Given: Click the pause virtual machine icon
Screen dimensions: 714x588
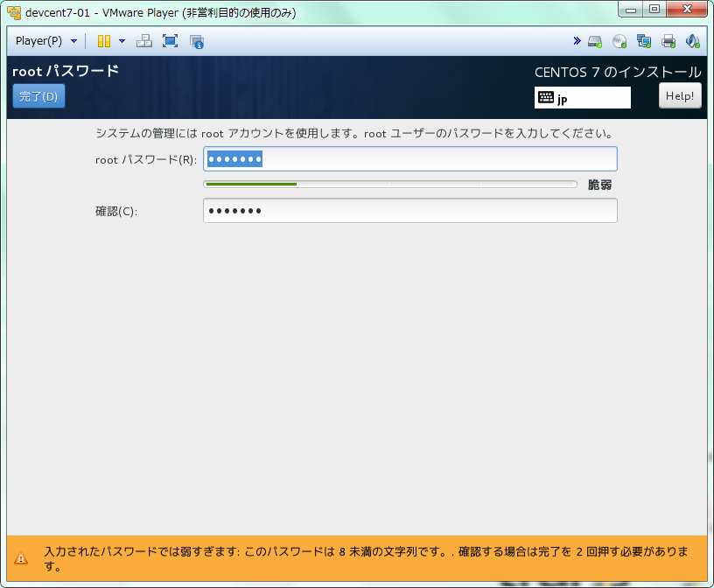Looking at the screenshot, I should click(104, 41).
